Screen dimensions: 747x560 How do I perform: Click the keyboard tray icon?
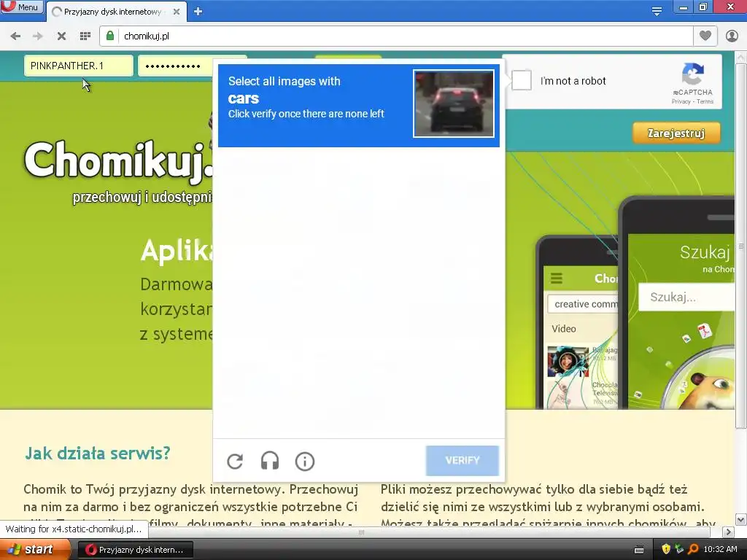[639, 550]
